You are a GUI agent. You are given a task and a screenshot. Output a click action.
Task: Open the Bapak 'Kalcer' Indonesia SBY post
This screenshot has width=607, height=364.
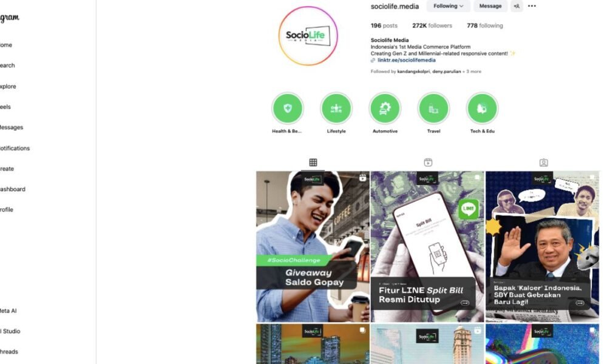coord(542,246)
